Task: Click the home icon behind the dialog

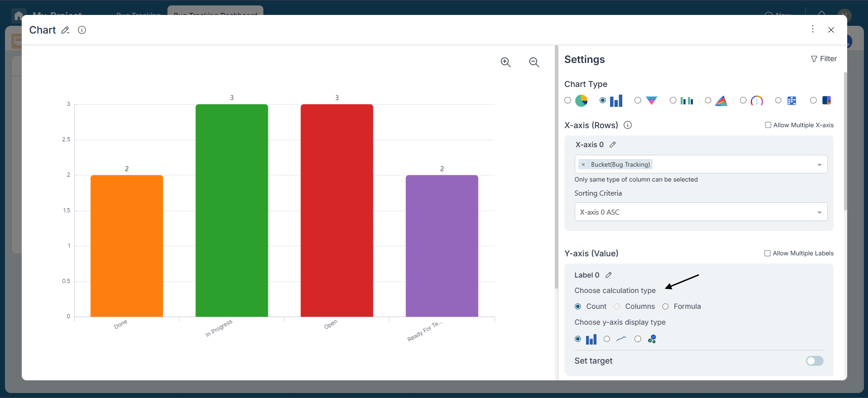Action: coord(18,15)
